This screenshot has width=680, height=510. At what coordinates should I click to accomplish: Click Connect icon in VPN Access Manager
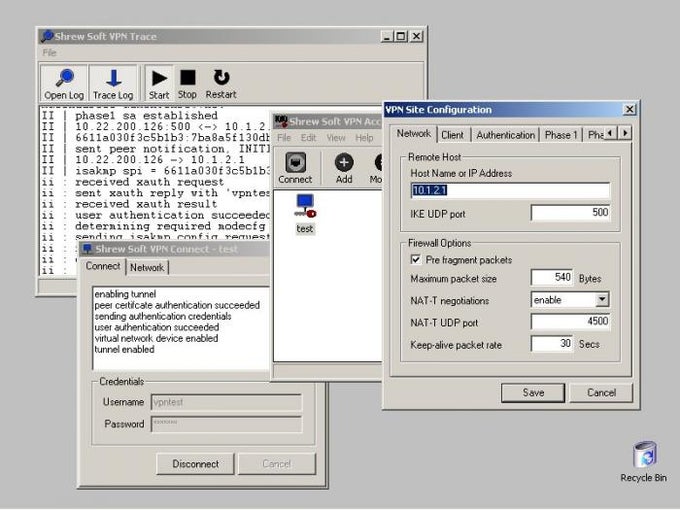(x=295, y=168)
